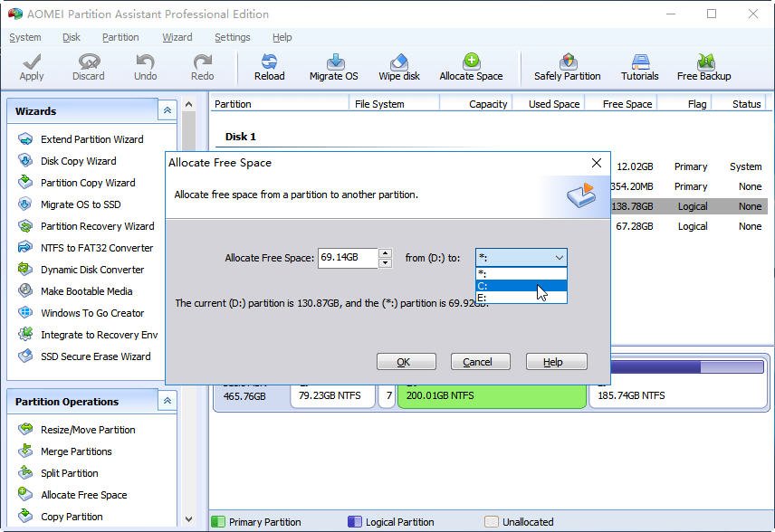
Task: Open the Help menu
Action: (282, 37)
